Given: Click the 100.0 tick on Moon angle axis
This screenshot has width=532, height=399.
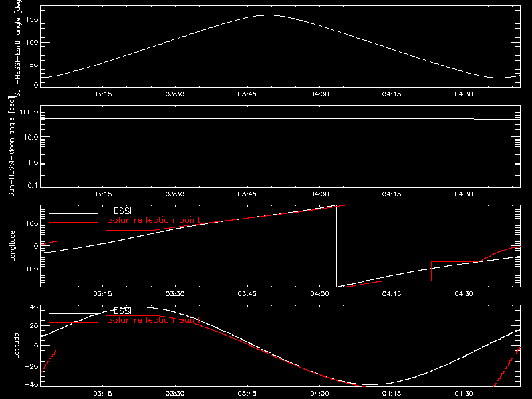Looking at the screenshot, I should [x=29, y=112].
